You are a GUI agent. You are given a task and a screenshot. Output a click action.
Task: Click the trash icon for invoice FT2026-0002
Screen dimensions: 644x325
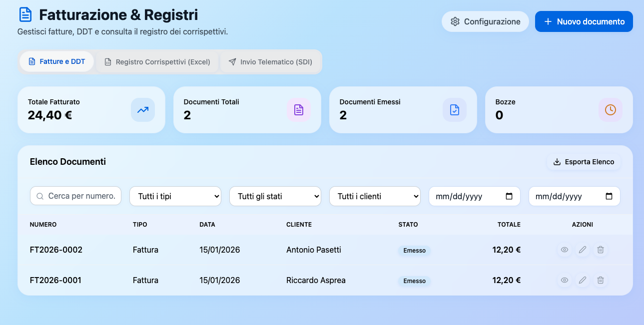[x=601, y=250]
